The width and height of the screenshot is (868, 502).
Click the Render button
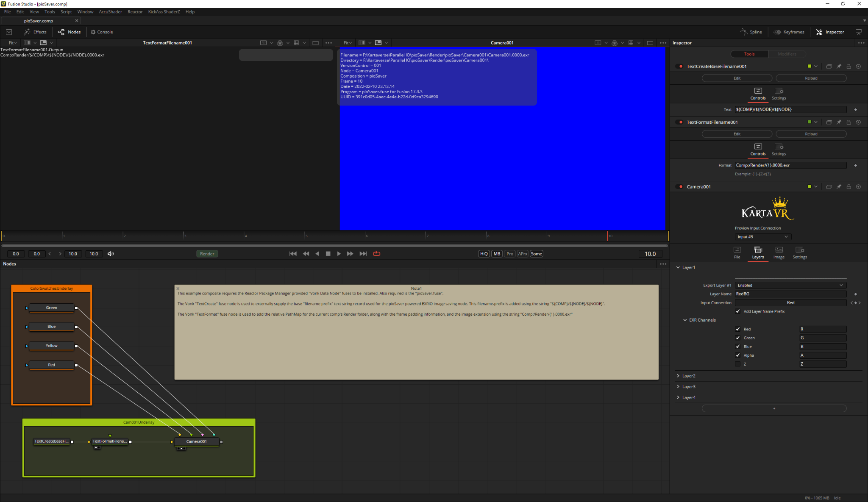[x=207, y=254]
